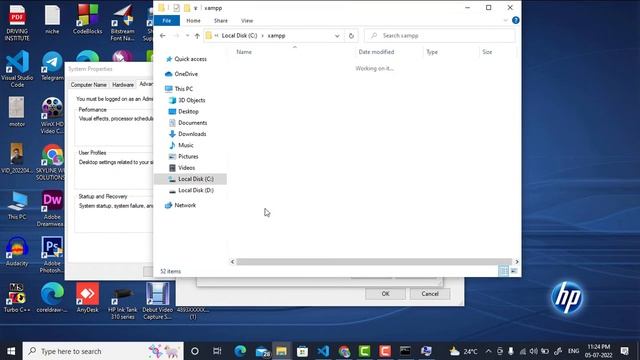Switch to the Home ribbon tab
640x360 pixels.
click(x=193, y=20)
